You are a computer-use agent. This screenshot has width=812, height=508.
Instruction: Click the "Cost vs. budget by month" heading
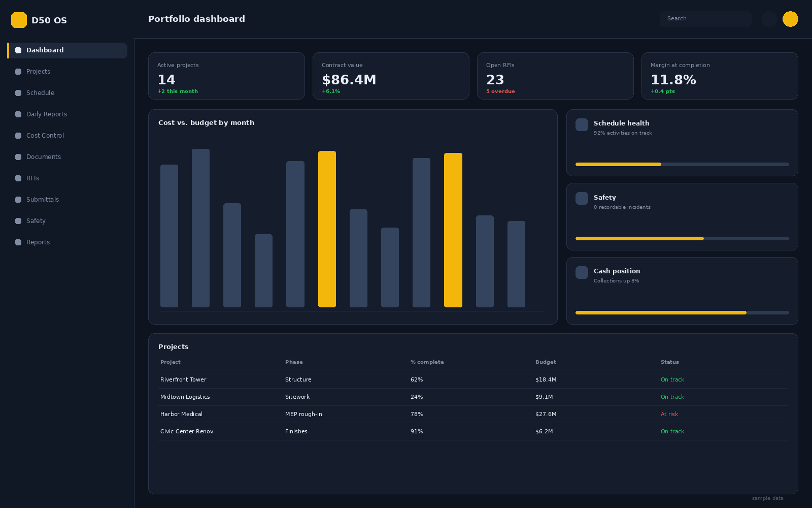click(206, 123)
